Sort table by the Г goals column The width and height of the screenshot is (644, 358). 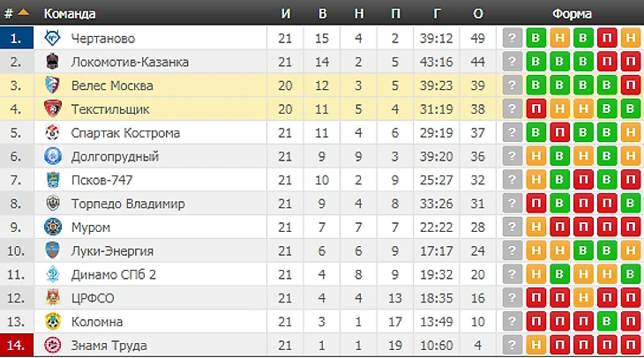[x=437, y=13]
